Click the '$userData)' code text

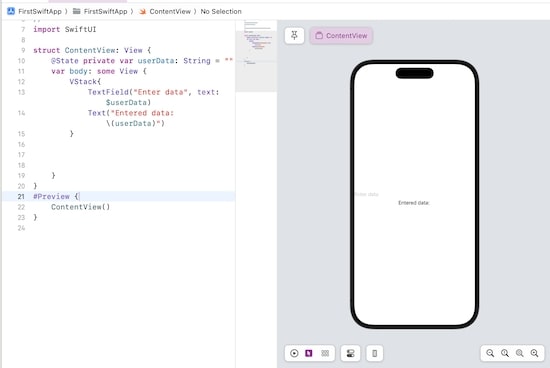point(128,102)
